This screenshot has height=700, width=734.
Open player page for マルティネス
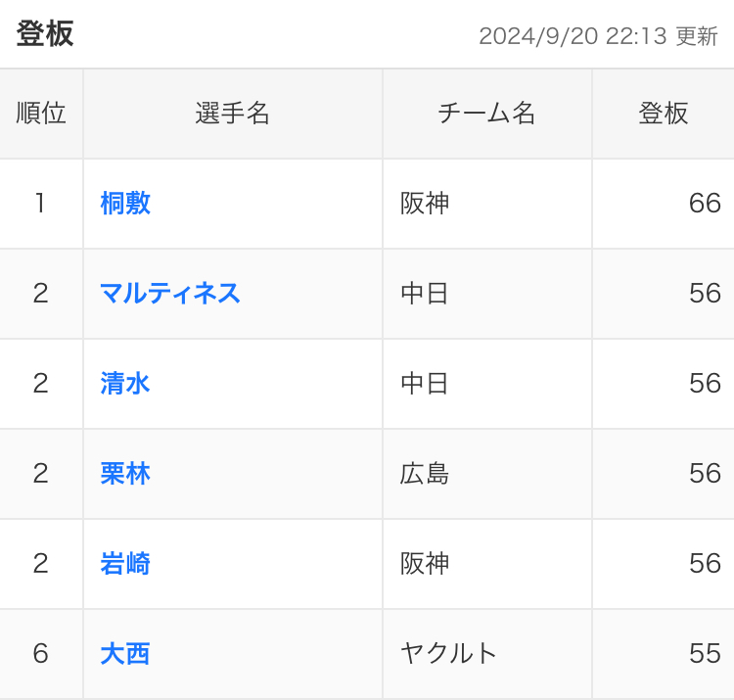click(x=170, y=294)
